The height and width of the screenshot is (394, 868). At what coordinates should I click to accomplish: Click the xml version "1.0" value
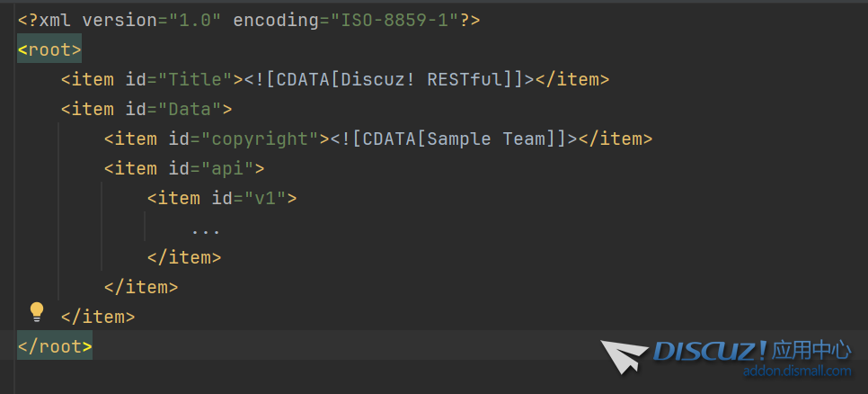pyautogui.click(x=196, y=21)
